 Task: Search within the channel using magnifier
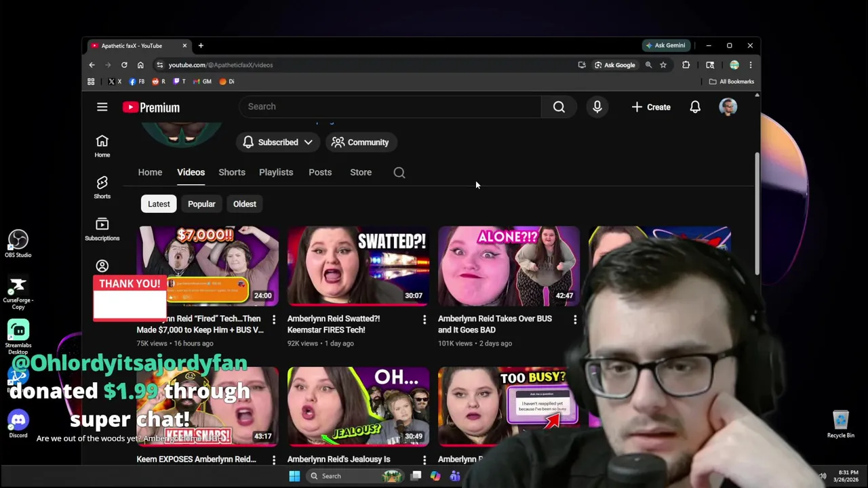(x=399, y=172)
